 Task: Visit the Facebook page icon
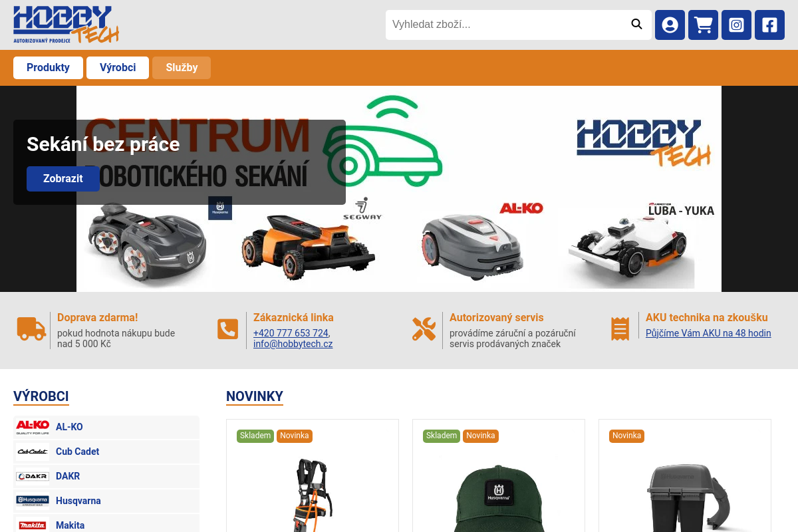pyautogui.click(x=769, y=25)
